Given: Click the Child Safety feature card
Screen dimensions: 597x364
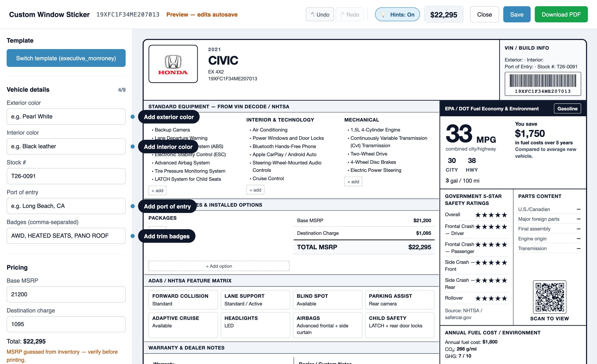Looking at the screenshot, I should tap(400, 325).
